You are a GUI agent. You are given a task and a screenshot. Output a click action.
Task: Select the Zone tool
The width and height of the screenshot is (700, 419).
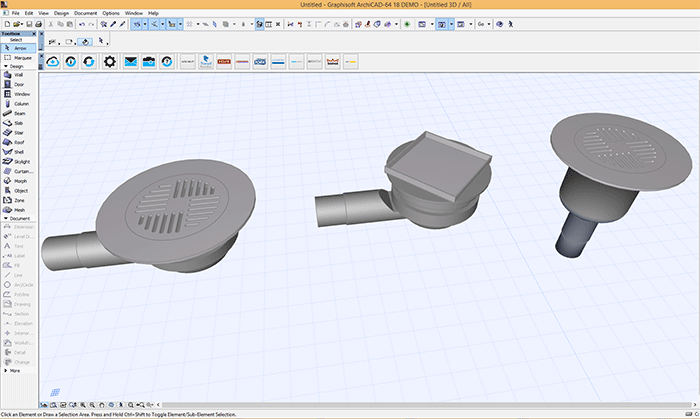(x=18, y=200)
